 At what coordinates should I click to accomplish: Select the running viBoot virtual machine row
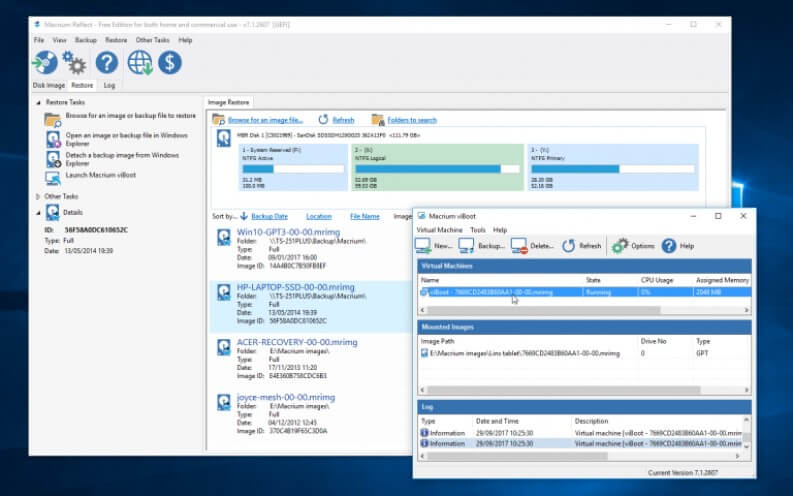[584, 292]
